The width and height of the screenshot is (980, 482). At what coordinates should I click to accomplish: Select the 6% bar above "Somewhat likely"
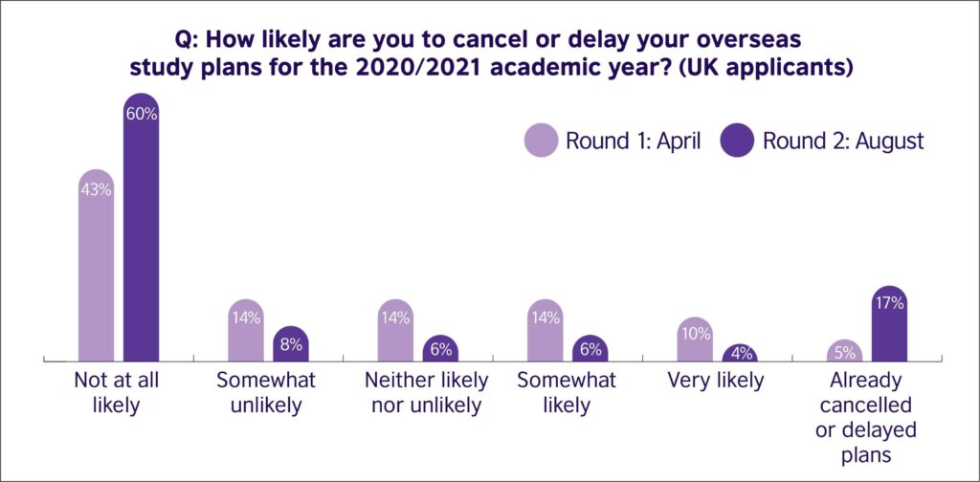pos(590,349)
